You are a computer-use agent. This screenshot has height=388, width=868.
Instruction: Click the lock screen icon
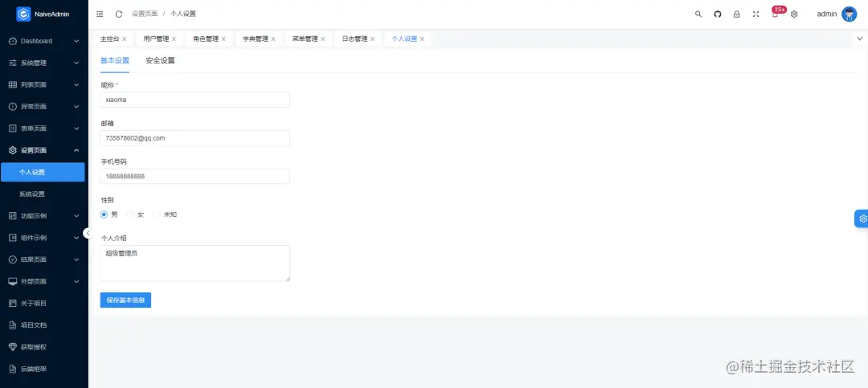pos(737,14)
